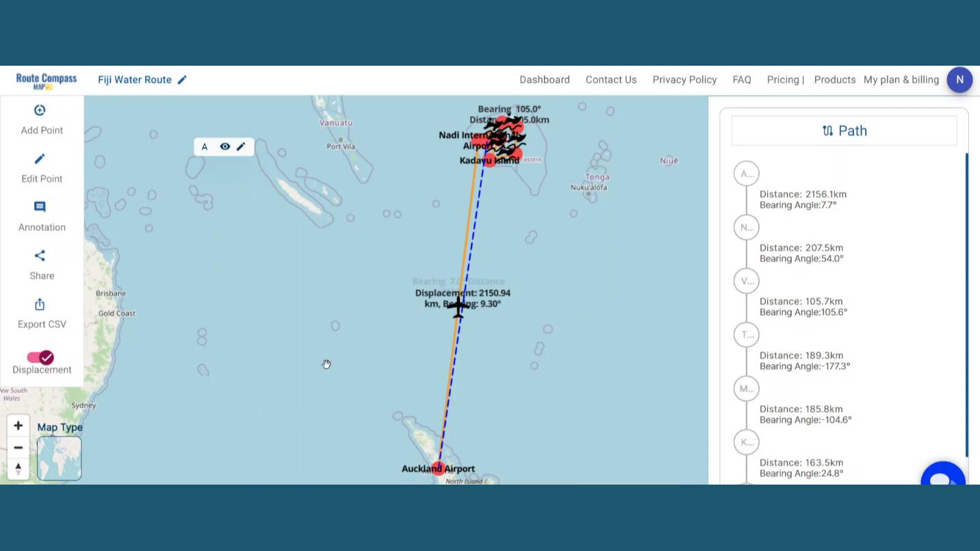The image size is (980, 551).
Task: Click the Auckland Airport red marker
Action: pos(438,468)
